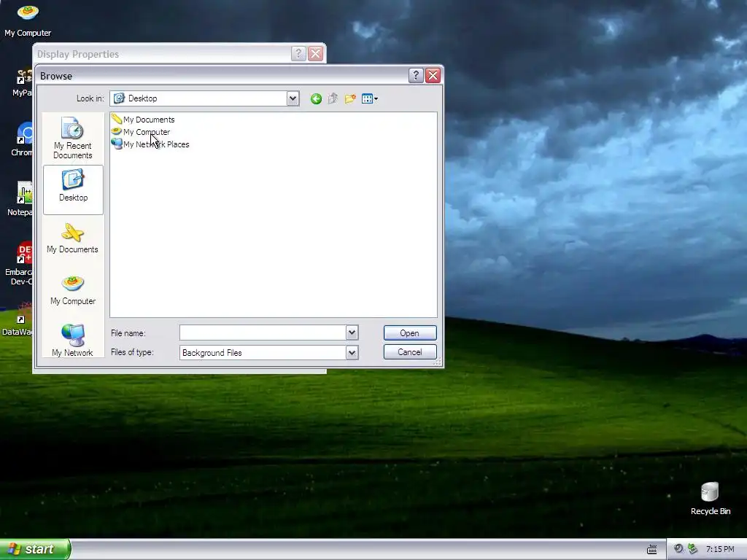The height and width of the screenshot is (560, 747).
Task: Expand the Look in dropdown
Action: (x=293, y=98)
